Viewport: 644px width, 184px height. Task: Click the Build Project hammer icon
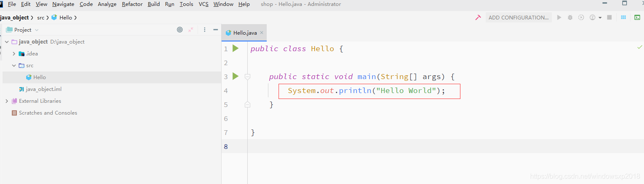point(478,17)
